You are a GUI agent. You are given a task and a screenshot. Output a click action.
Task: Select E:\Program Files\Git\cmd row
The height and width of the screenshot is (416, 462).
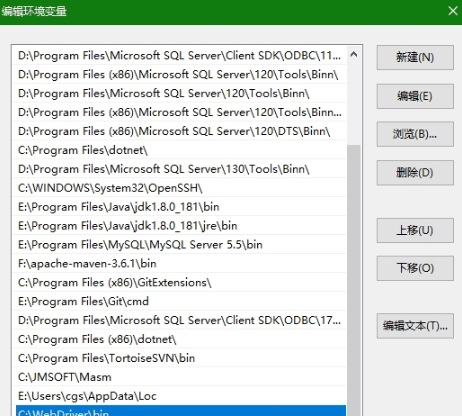(x=180, y=302)
